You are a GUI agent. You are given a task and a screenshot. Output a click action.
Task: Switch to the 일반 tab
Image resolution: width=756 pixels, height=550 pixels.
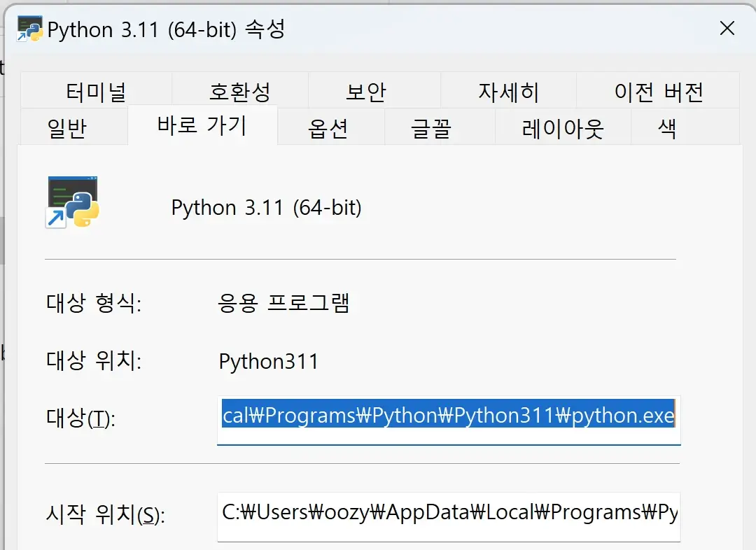(72, 126)
